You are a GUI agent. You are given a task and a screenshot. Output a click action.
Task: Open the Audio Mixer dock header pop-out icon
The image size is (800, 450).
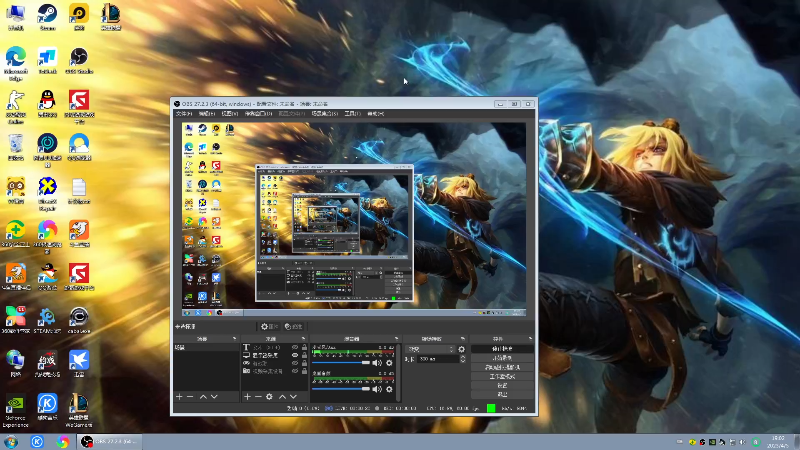(396, 338)
